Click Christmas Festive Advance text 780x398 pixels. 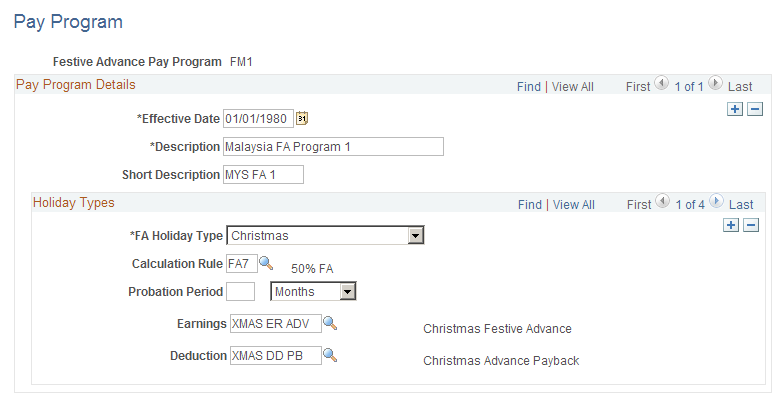pos(497,329)
